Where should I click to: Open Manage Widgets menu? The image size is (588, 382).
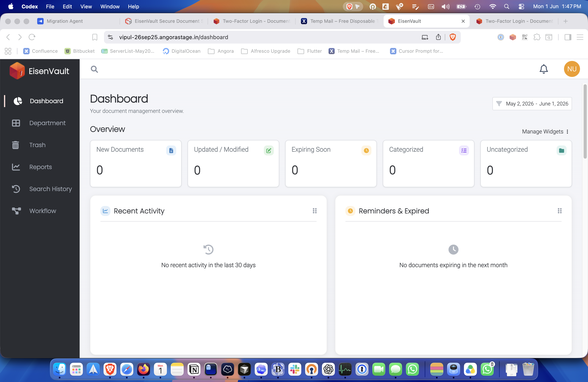point(546,131)
